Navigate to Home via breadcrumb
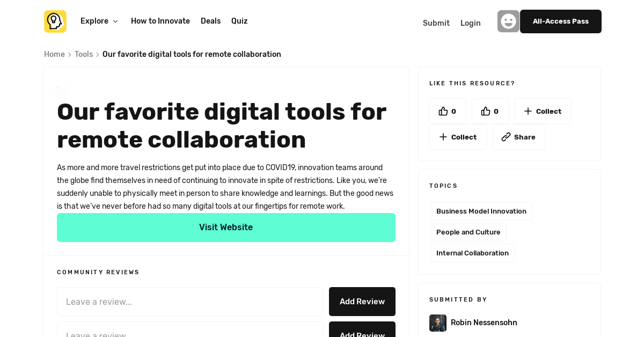This screenshot has height=337, width=644. pos(54,54)
